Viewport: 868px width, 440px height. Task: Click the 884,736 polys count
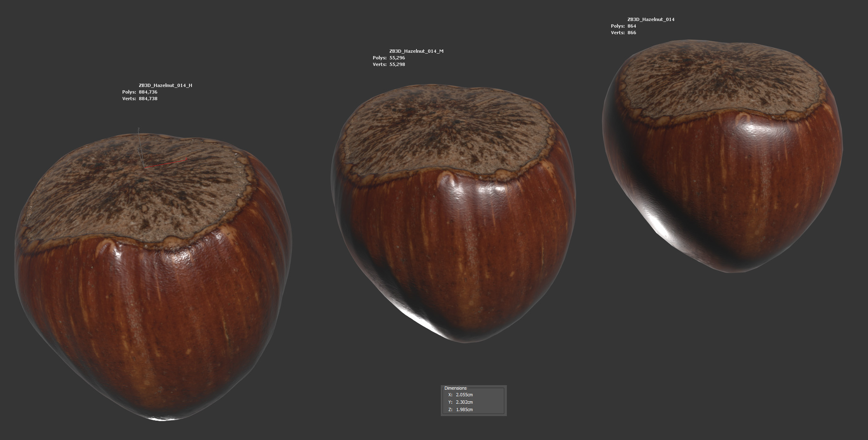(x=148, y=92)
